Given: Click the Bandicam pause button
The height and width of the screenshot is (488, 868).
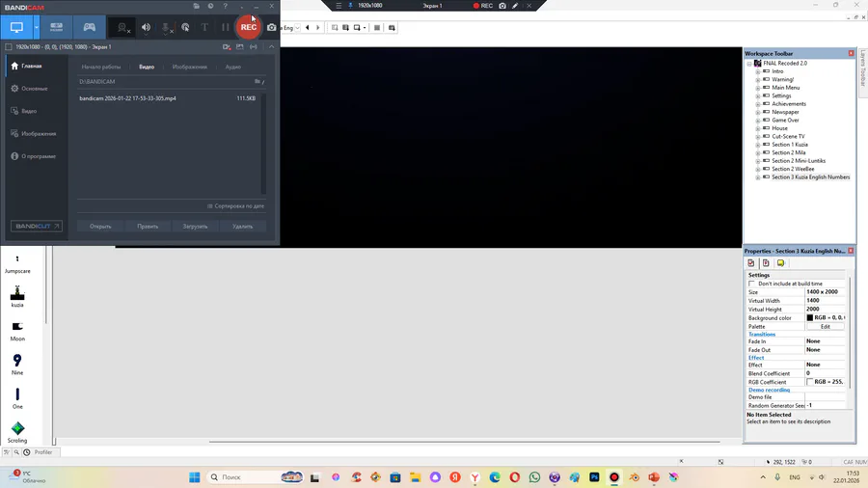Looking at the screenshot, I should (225, 27).
